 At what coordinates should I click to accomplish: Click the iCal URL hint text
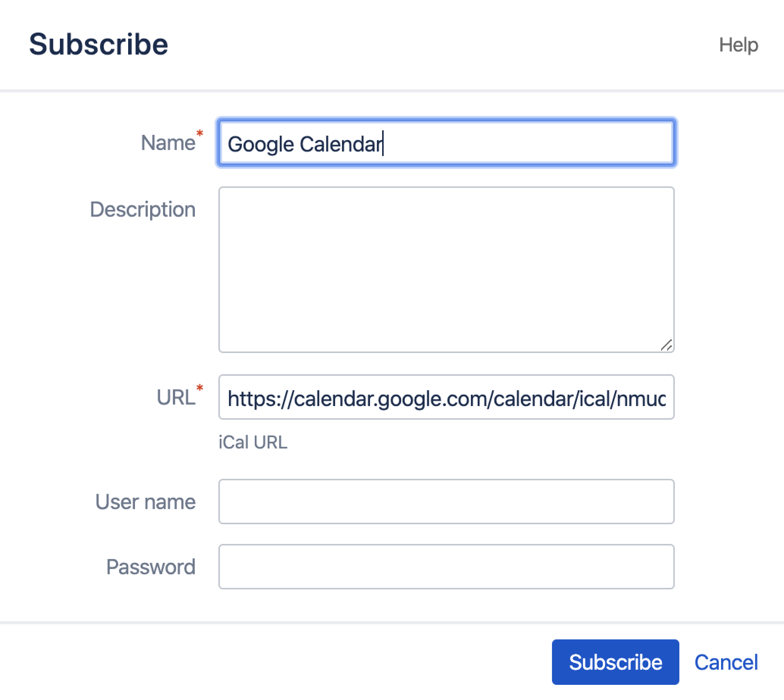click(x=253, y=442)
